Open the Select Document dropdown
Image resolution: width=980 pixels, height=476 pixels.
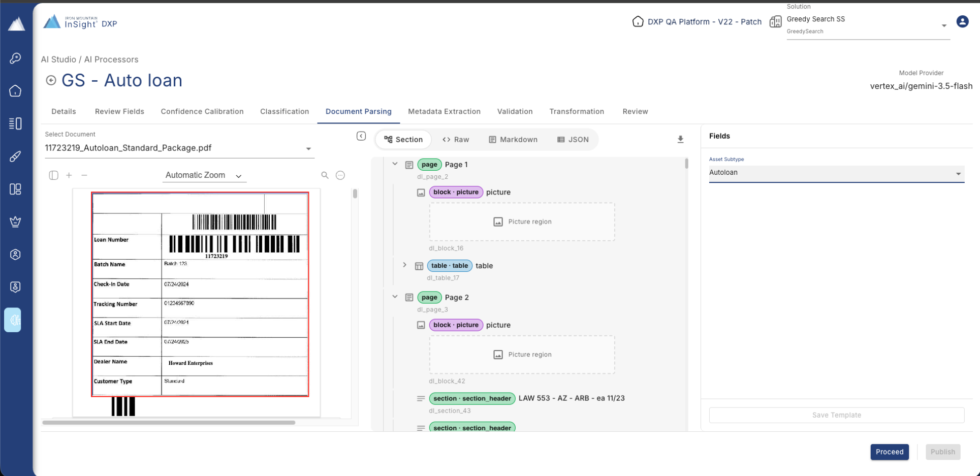click(x=179, y=148)
